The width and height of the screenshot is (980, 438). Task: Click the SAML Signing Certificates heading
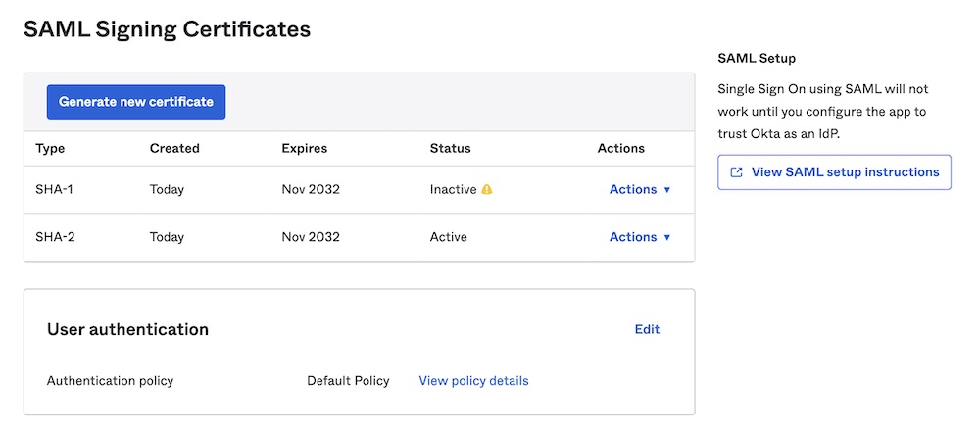pos(167,29)
